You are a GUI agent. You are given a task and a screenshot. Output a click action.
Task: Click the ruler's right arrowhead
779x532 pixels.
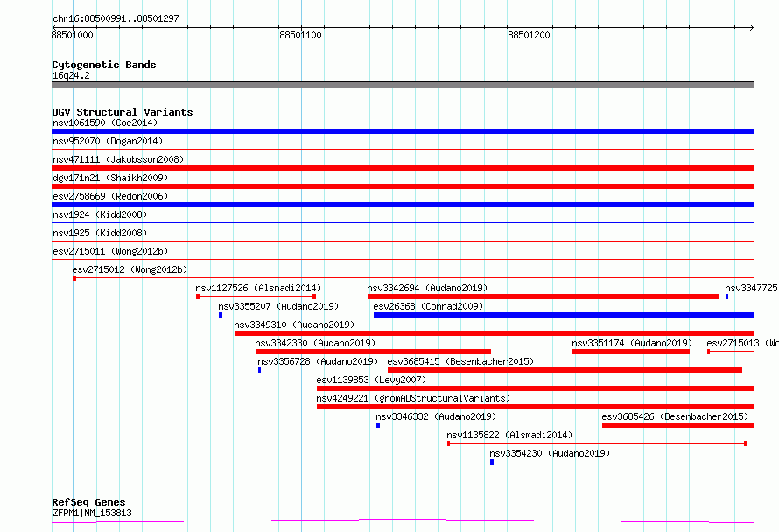point(752,28)
